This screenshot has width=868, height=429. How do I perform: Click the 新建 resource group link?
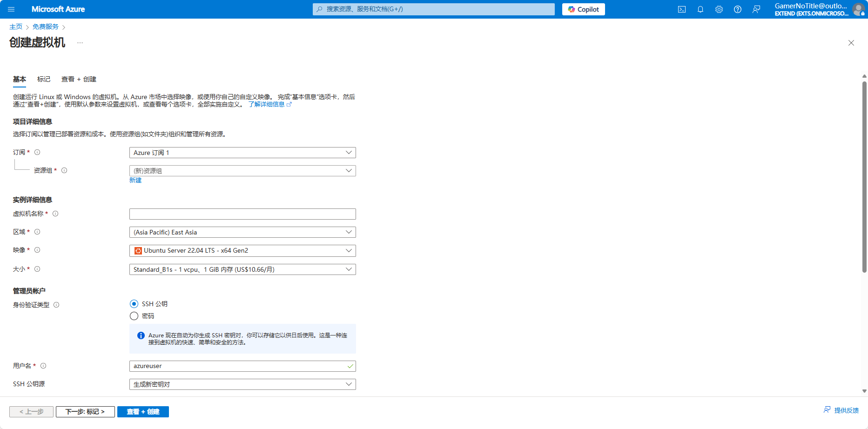coord(135,181)
